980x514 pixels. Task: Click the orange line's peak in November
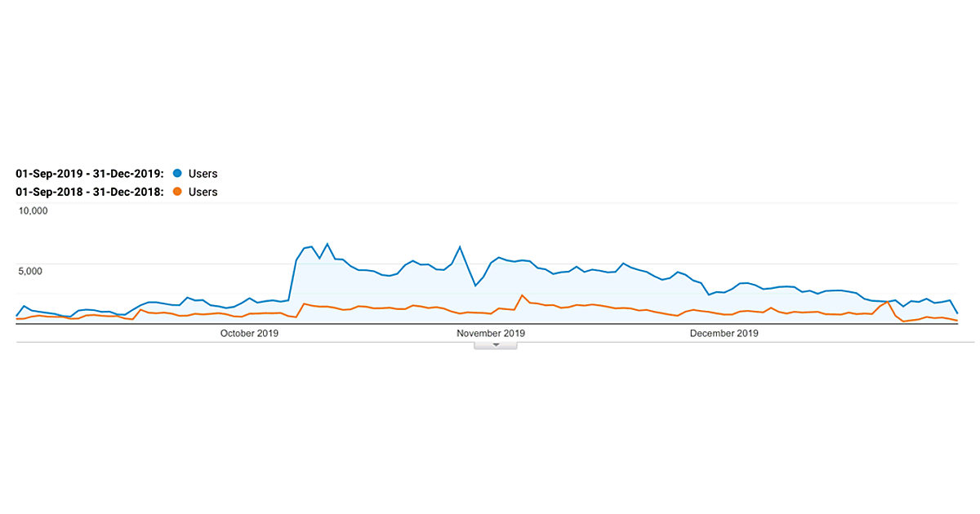point(521,295)
